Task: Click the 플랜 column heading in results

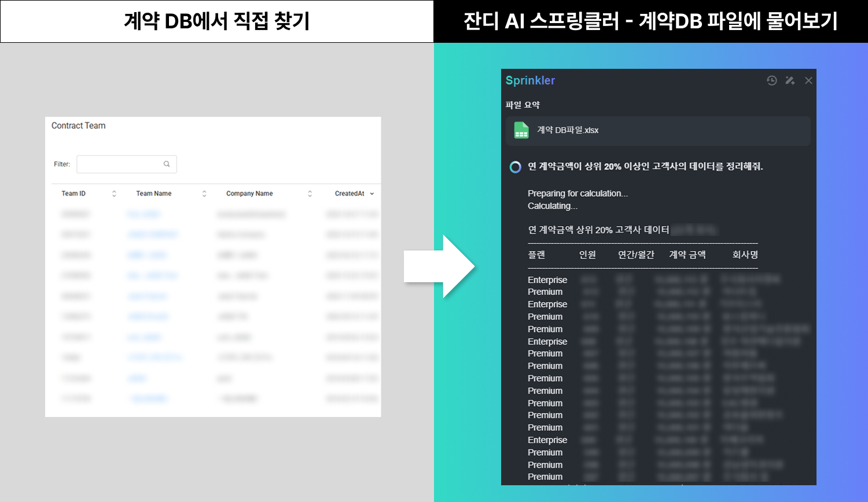Action: 536,254
